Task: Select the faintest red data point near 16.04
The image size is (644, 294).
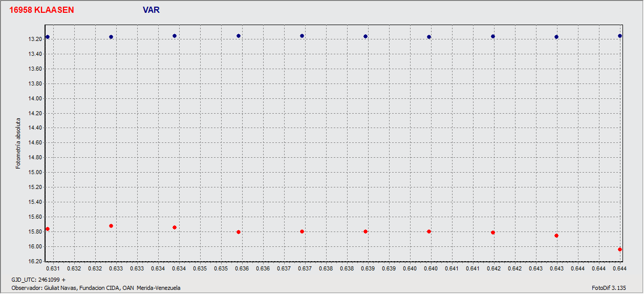Action: coord(620,249)
